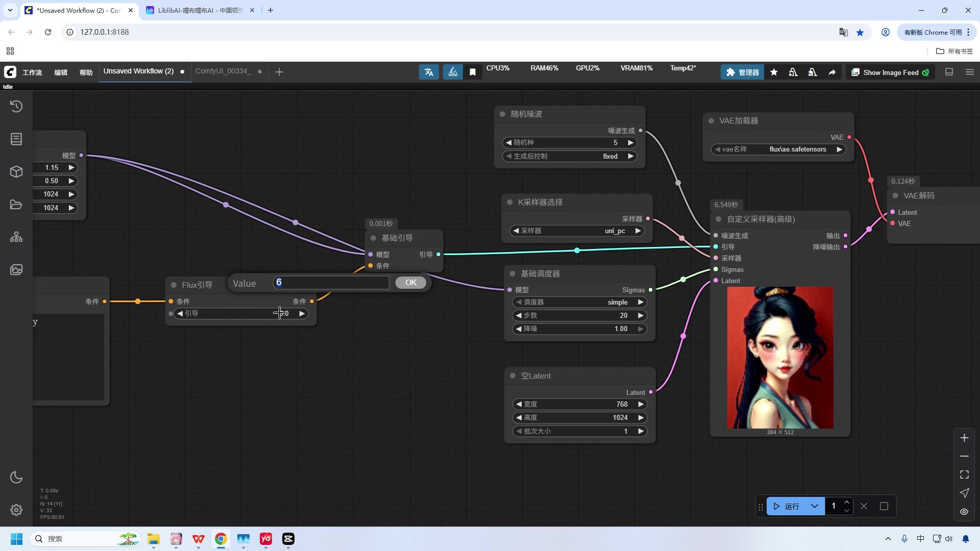The height and width of the screenshot is (551, 980).
Task: Switch to the ComfyUI_00334_ workflow tab
Action: pos(223,71)
